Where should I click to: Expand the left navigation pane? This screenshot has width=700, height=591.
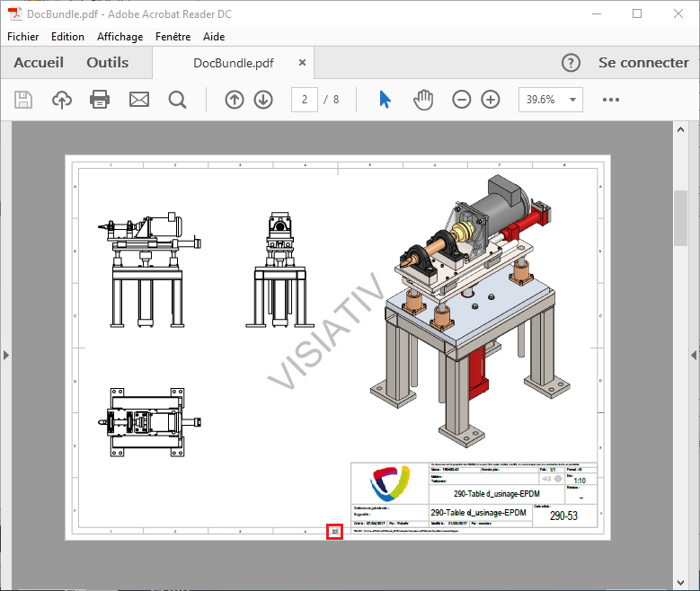[5, 356]
